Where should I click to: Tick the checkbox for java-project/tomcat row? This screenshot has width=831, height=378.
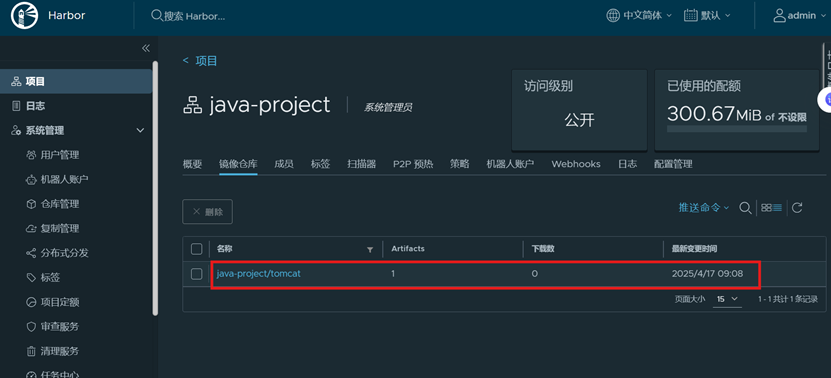click(x=197, y=274)
